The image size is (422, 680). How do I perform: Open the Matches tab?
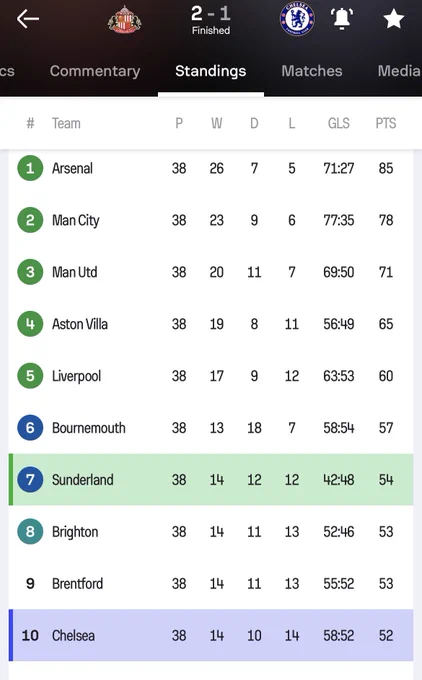click(312, 71)
